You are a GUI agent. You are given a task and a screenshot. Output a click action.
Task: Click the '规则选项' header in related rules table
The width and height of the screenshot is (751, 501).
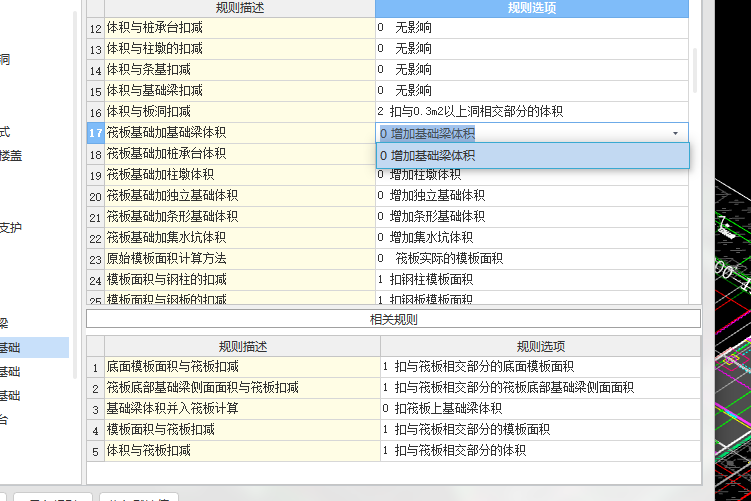click(x=540, y=346)
